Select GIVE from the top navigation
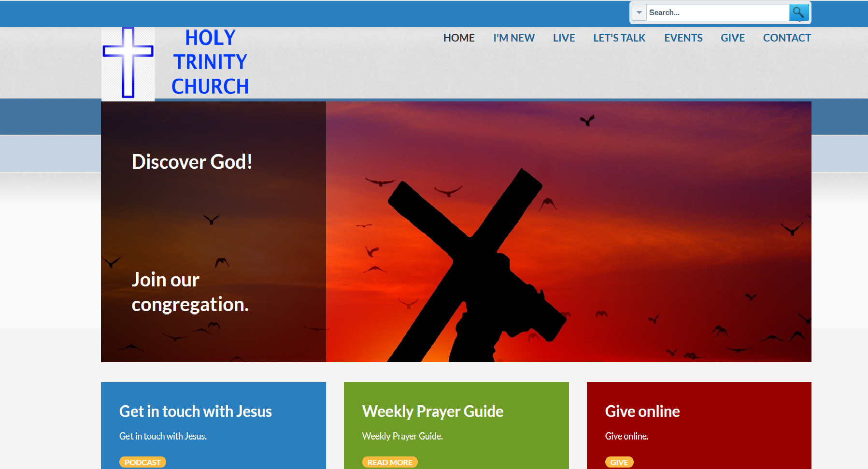Image resolution: width=868 pixels, height=469 pixels. [732, 37]
